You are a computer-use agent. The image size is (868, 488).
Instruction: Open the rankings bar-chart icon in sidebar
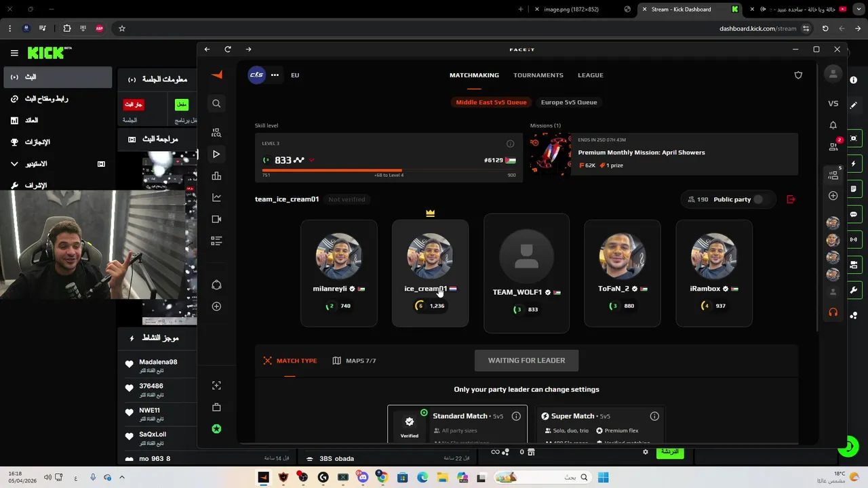tap(216, 176)
